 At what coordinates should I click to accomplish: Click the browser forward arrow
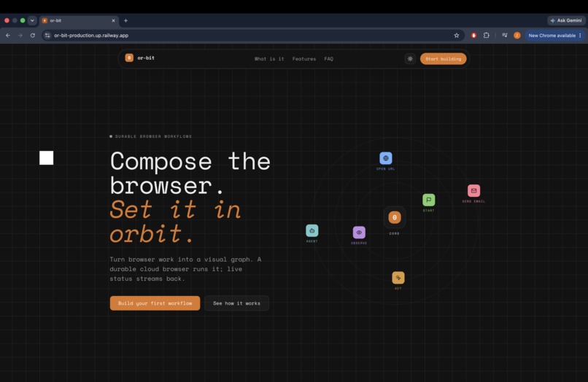point(20,35)
